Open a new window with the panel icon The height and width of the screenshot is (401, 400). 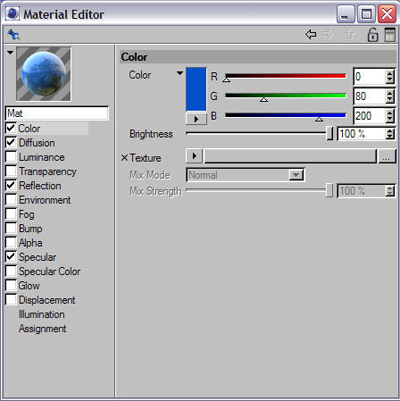pyautogui.click(x=390, y=35)
